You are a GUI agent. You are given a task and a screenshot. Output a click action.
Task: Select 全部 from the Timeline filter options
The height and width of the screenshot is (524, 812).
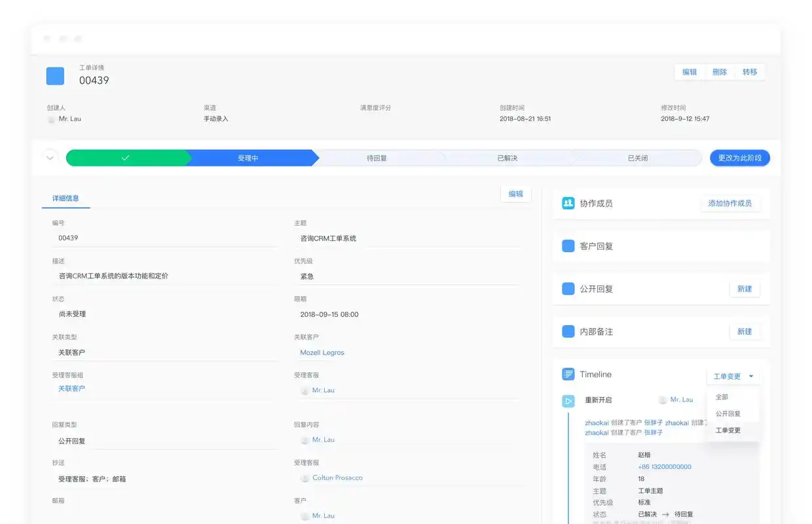pos(720,396)
